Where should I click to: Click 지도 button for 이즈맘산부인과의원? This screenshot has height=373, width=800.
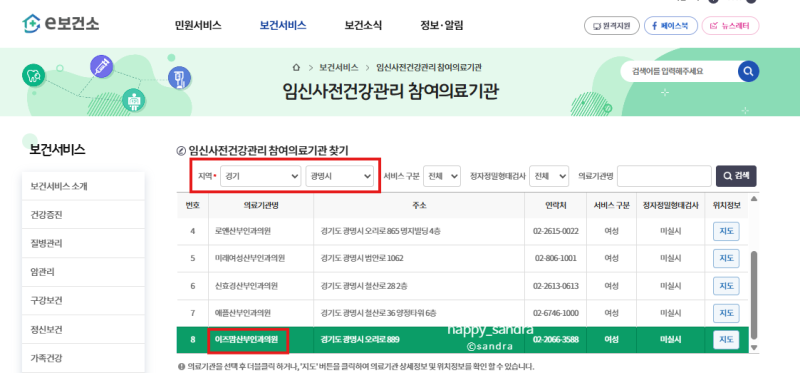pos(726,339)
